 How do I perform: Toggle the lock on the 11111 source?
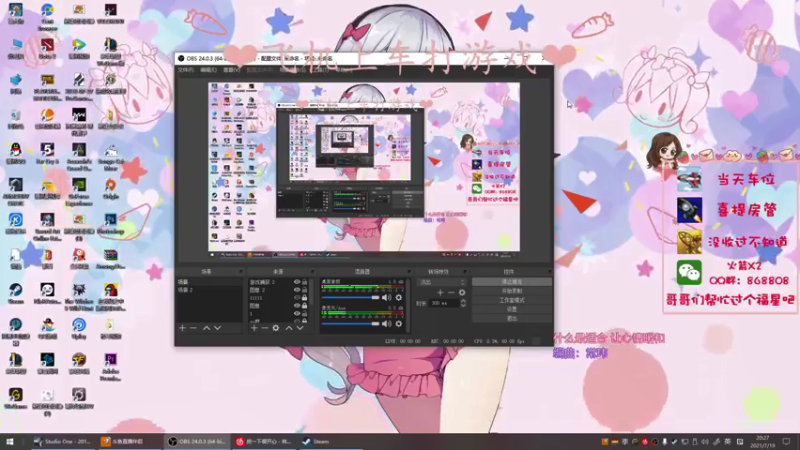(x=305, y=297)
